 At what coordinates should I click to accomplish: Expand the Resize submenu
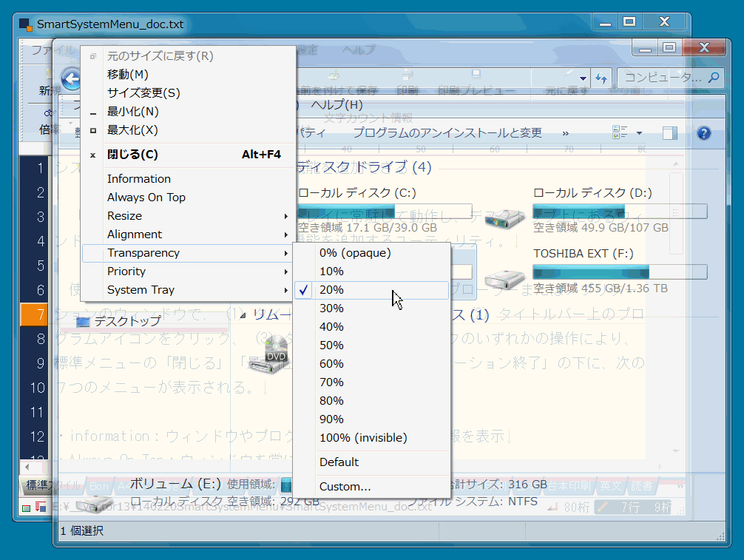(187, 215)
